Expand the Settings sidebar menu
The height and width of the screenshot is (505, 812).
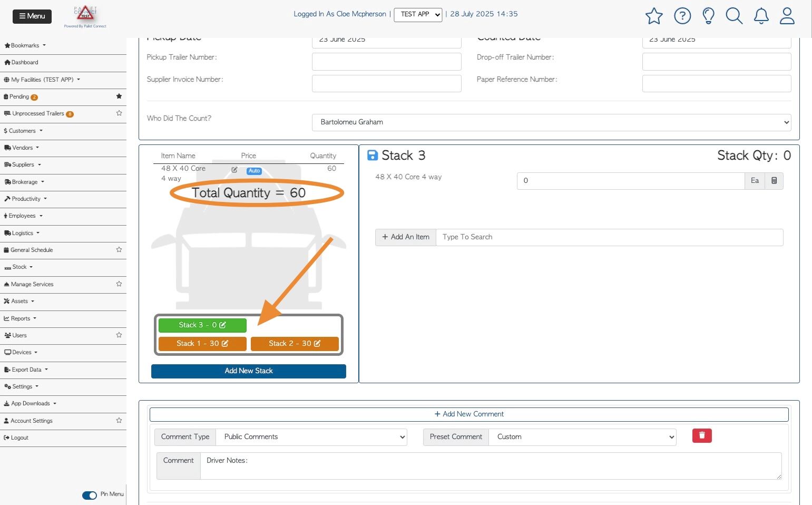(22, 386)
